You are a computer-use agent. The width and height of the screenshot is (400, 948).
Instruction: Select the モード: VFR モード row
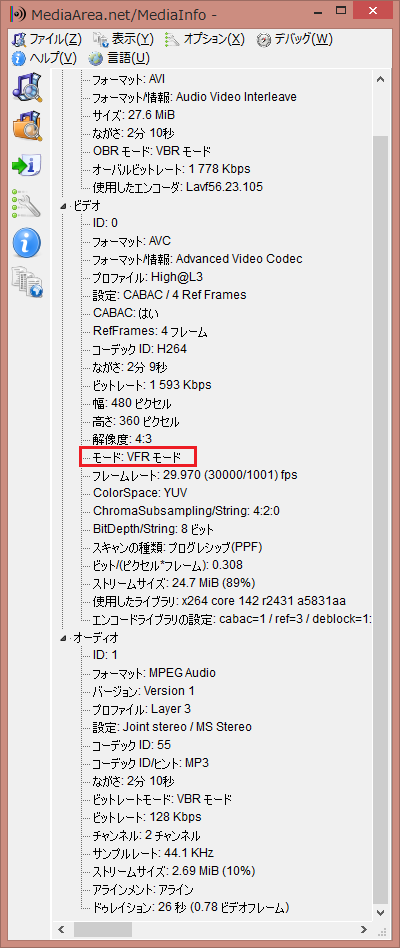coord(137,456)
